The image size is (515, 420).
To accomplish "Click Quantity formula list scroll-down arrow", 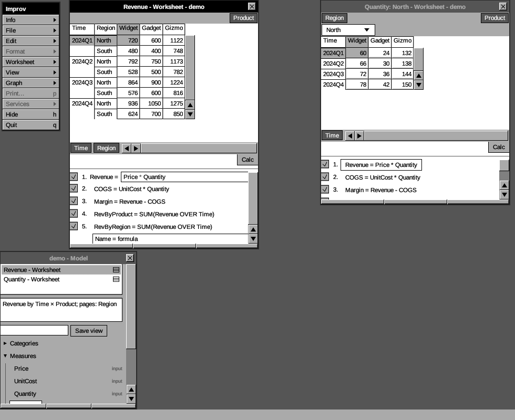I will (504, 195).
